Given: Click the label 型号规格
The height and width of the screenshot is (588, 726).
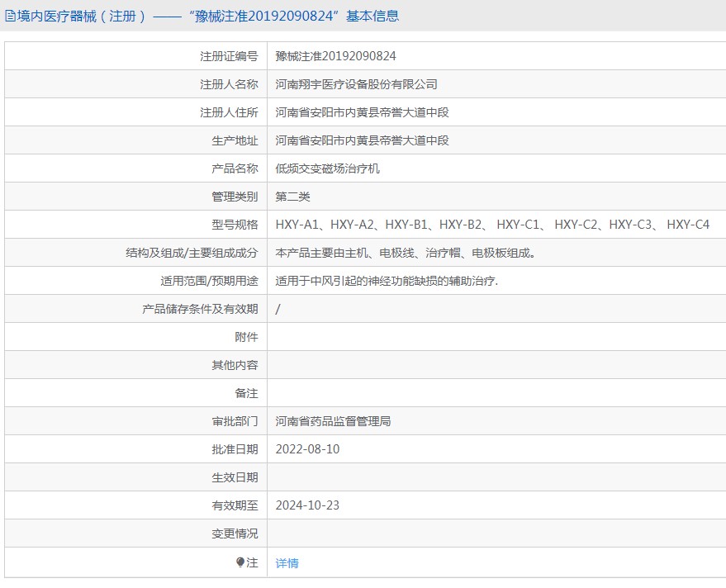Looking at the screenshot, I should click(x=235, y=225).
